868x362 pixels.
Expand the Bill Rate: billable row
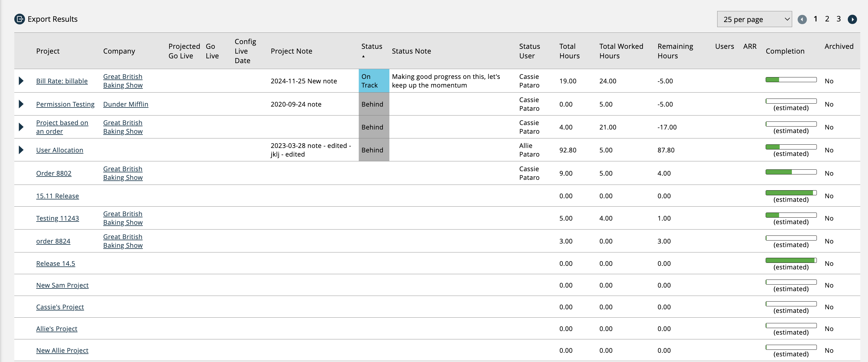[x=21, y=81]
